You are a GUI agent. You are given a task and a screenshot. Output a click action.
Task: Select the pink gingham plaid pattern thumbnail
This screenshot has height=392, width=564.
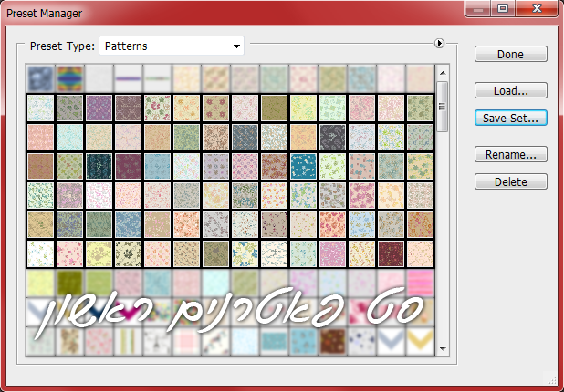pos(186,341)
